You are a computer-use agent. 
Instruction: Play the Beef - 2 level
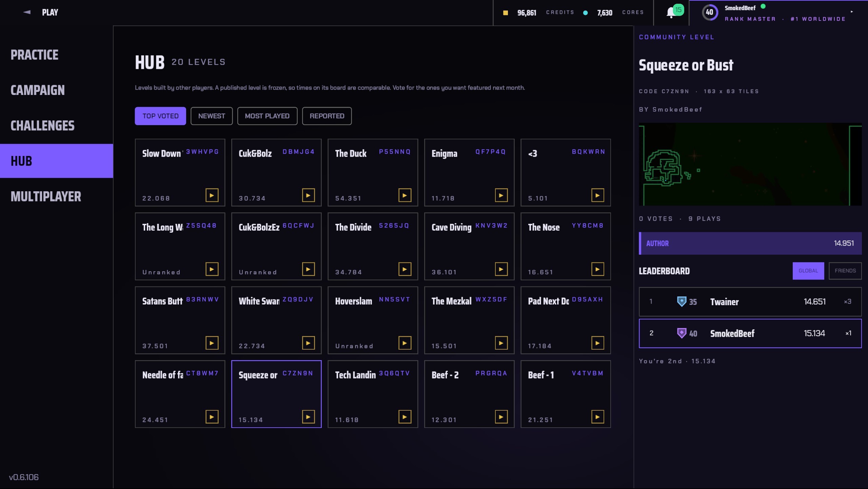[501, 417]
